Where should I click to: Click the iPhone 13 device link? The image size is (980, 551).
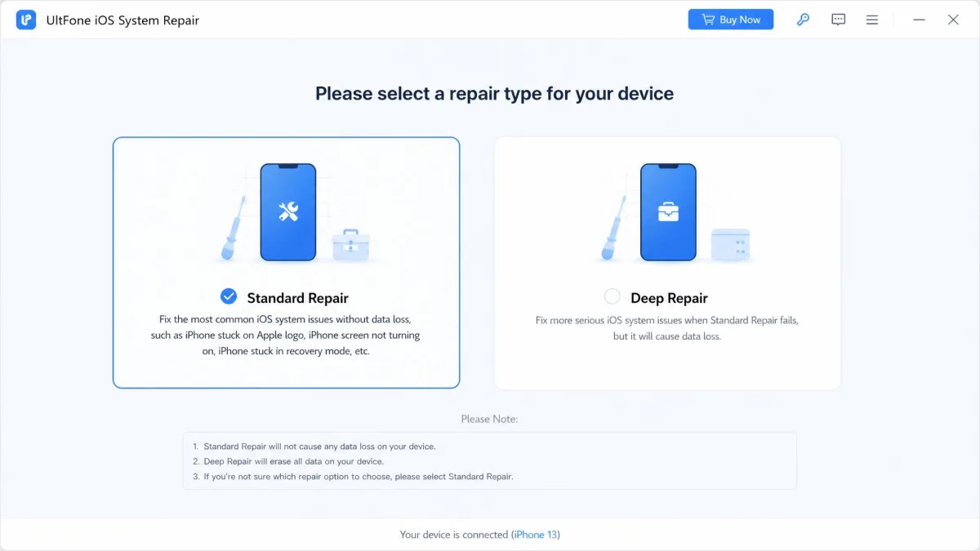536,535
